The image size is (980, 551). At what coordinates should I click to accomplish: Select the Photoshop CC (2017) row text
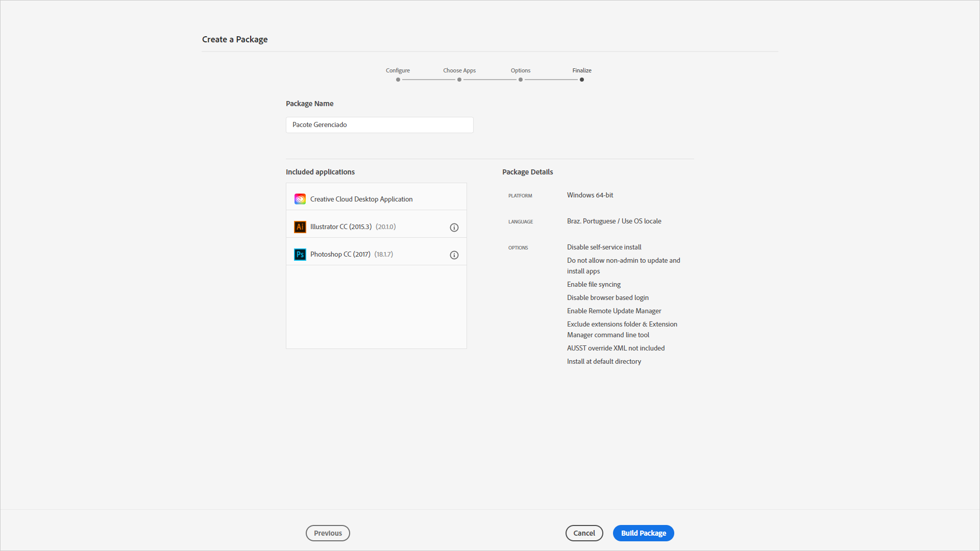click(340, 254)
